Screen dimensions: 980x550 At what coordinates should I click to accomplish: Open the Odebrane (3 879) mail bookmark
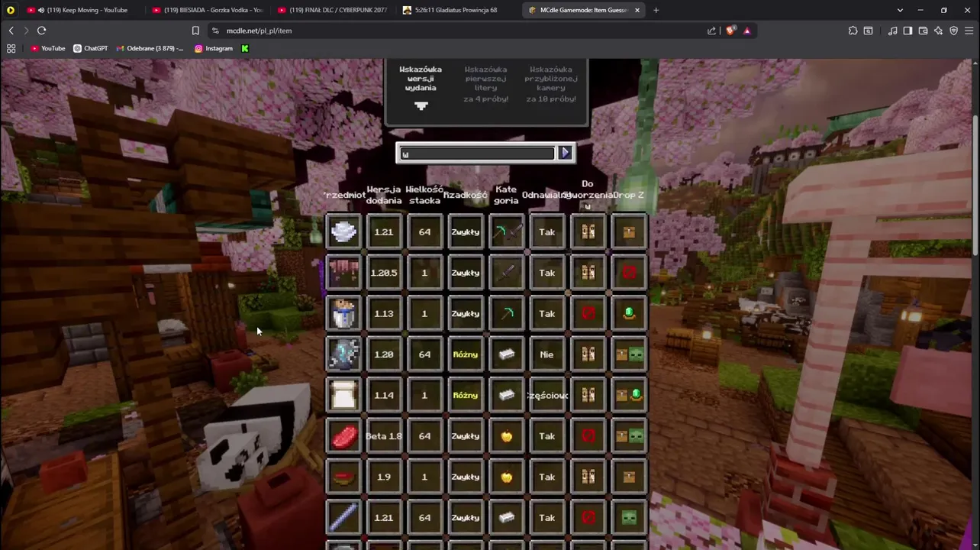(150, 48)
